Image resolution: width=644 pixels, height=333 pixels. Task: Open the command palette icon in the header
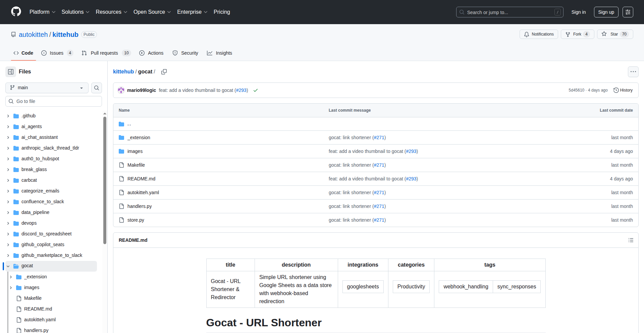point(628,12)
